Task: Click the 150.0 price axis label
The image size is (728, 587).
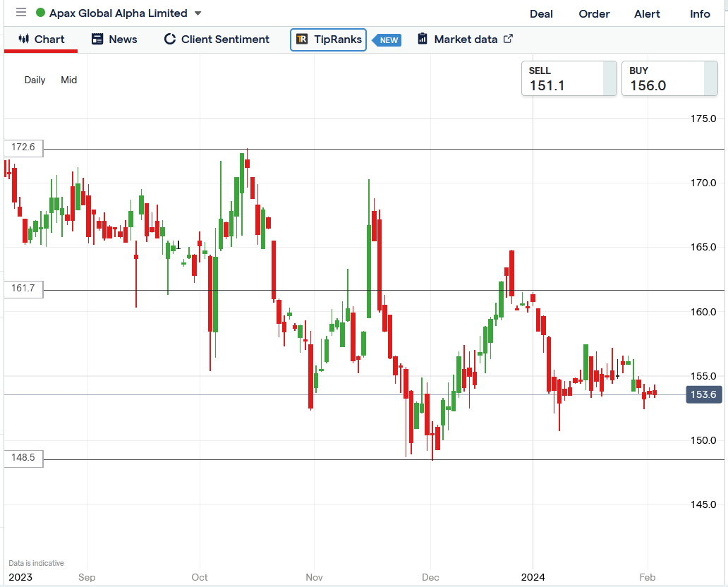Action: coord(703,440)
